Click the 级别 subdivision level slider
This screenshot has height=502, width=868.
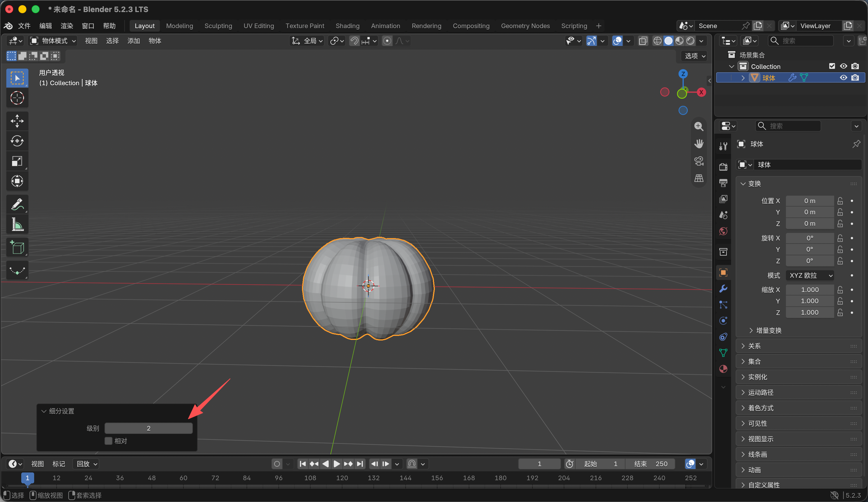[148, 428]
